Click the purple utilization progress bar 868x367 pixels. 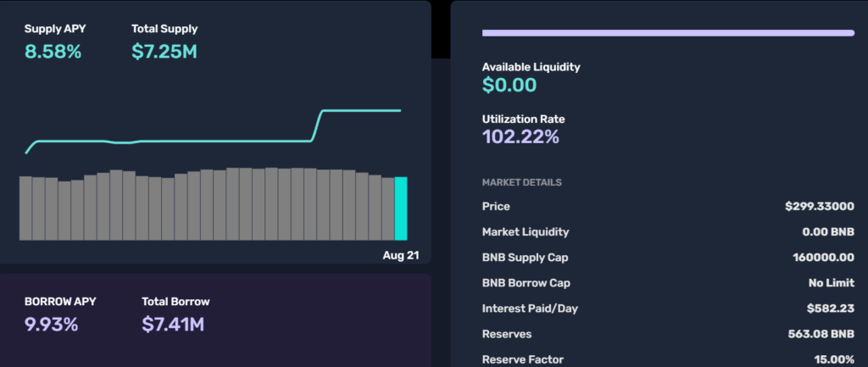tap(668, 33)
